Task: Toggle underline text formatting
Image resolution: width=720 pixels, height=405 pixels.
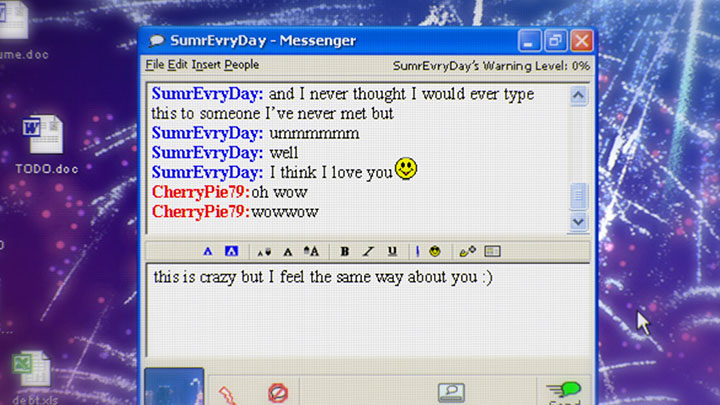Action: click(392, 251)
